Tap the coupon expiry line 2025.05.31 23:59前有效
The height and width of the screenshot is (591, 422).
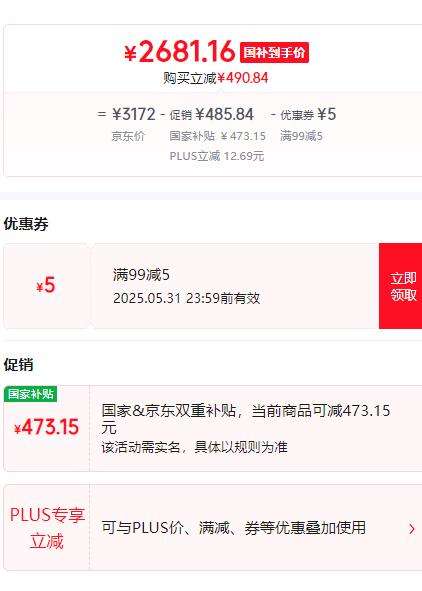[187, 298]
